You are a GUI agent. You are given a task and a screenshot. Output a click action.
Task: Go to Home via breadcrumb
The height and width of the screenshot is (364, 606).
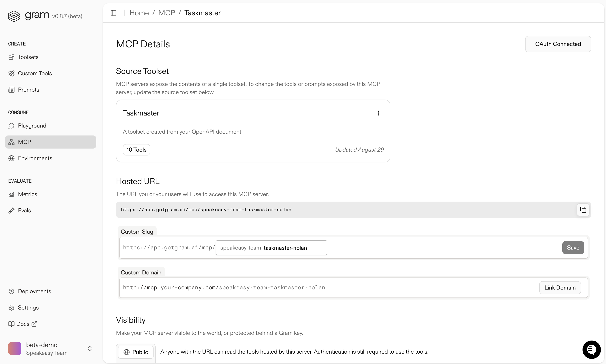(139, 13)
